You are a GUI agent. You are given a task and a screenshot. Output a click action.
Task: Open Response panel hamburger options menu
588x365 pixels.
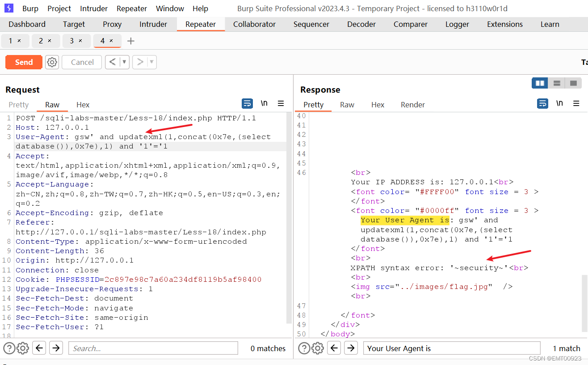coord(576,104)
